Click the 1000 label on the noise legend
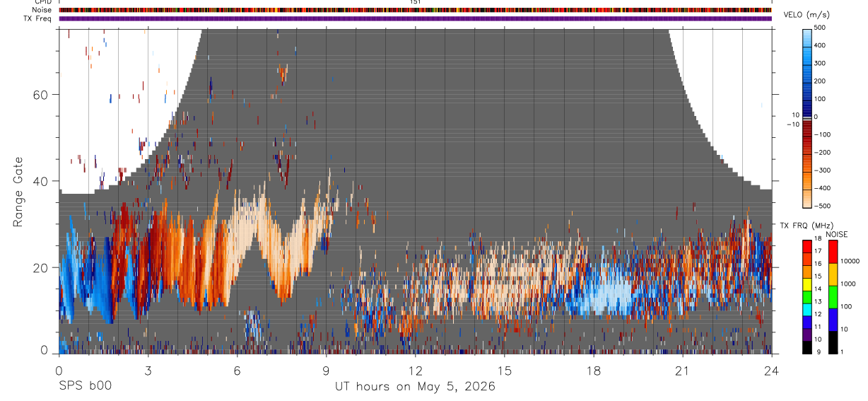The width and height of the screenshot is (868, 401). click(850, 284)
